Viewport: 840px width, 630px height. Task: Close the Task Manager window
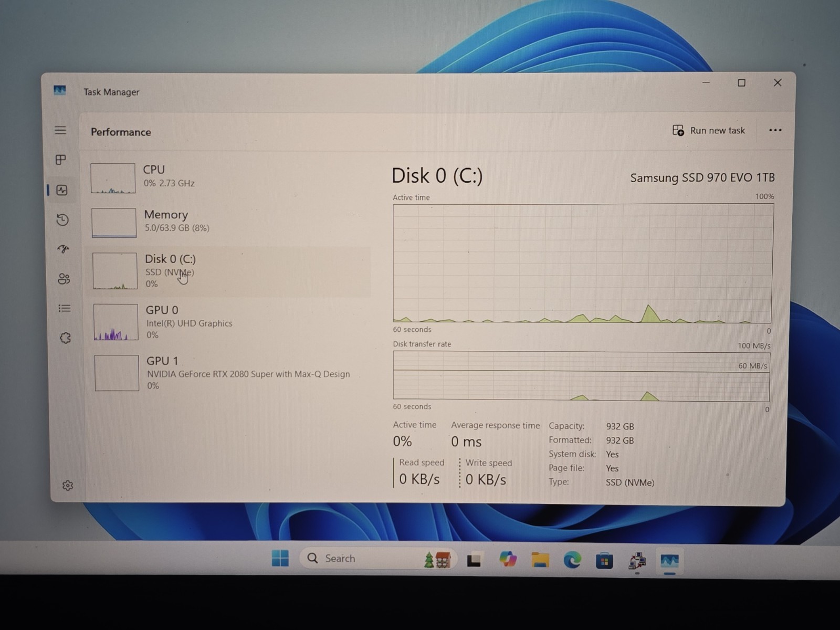778,82
